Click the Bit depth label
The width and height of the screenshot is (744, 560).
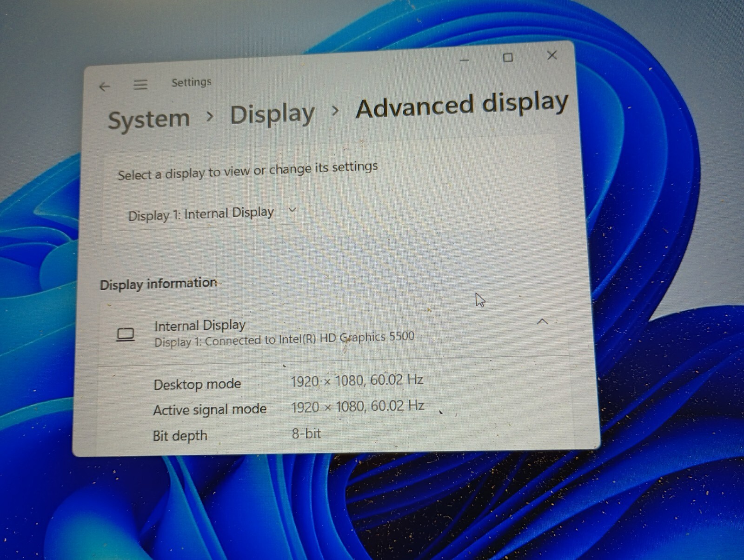click(180, 436)
